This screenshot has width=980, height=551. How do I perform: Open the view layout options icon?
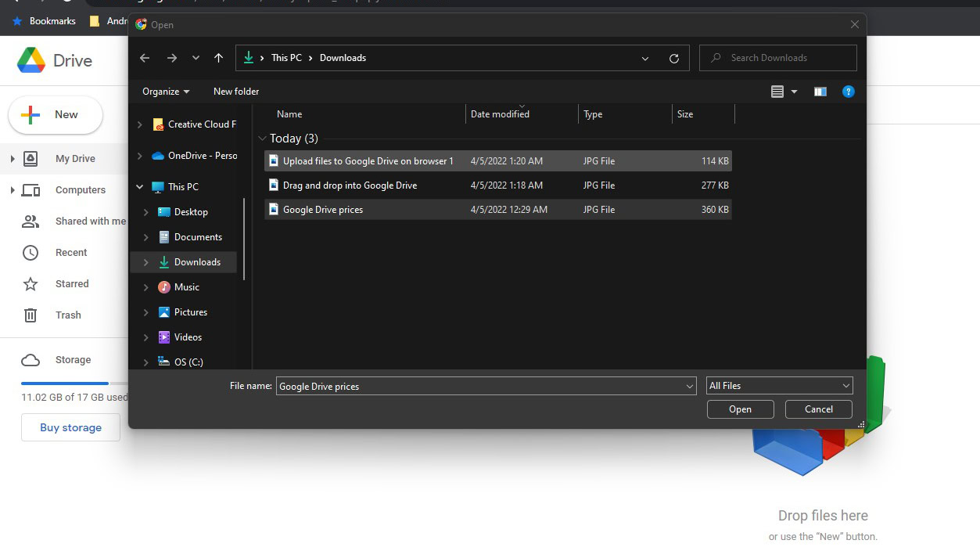(777, 92)
